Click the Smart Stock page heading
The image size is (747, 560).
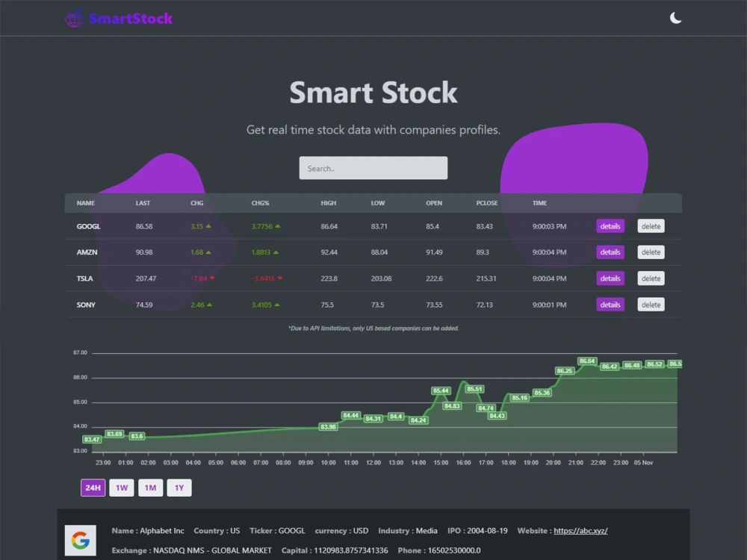(373, 93)
